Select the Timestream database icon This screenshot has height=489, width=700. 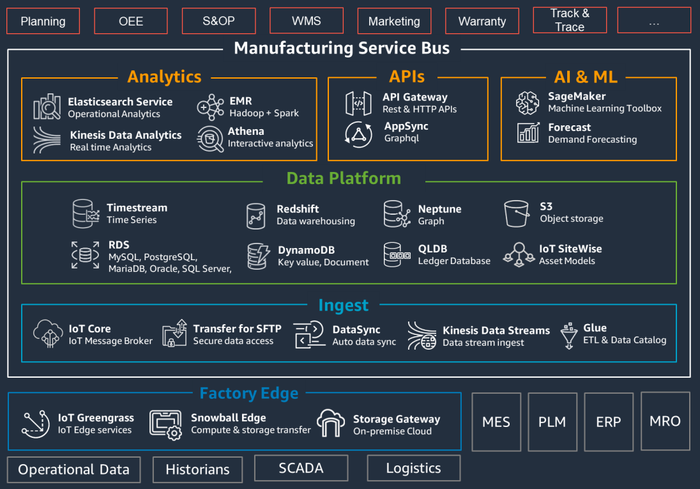86,214
